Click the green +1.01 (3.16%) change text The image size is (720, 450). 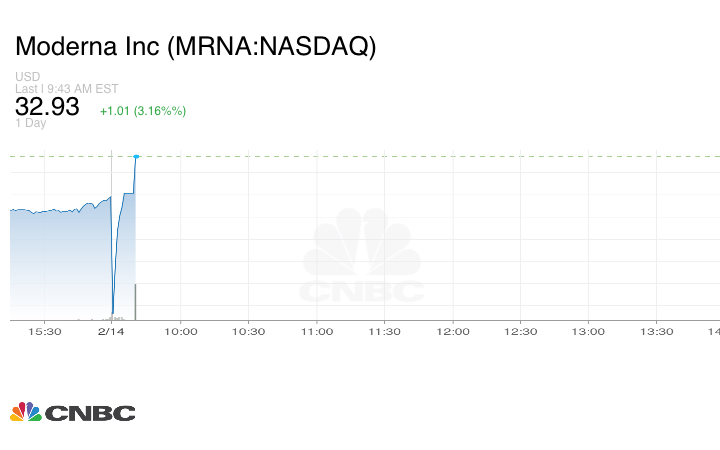pyautogui.click(x=142, y=110)
